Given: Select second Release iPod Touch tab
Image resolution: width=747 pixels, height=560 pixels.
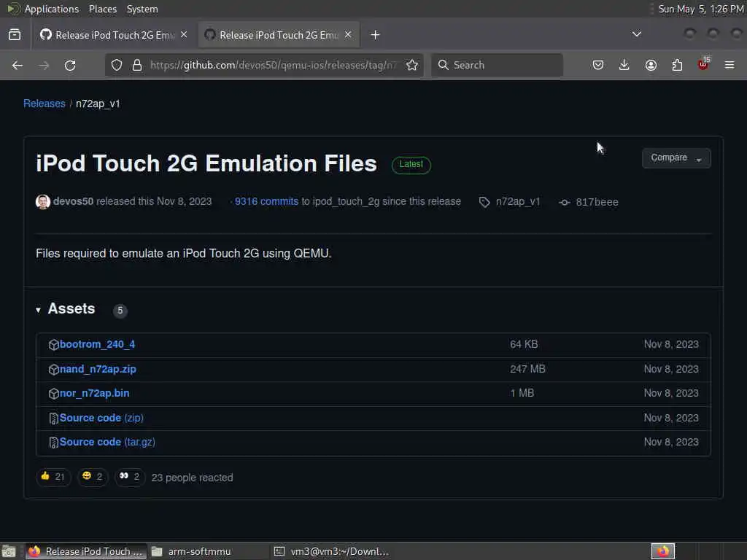Looking at the screenshot, I should pos(279,35).
